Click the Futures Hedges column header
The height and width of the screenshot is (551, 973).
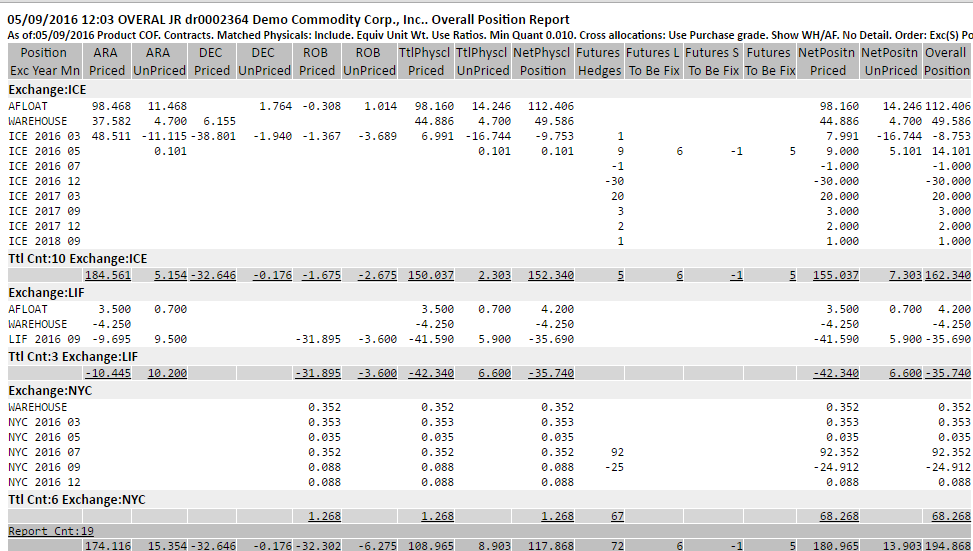click(599, 61)
